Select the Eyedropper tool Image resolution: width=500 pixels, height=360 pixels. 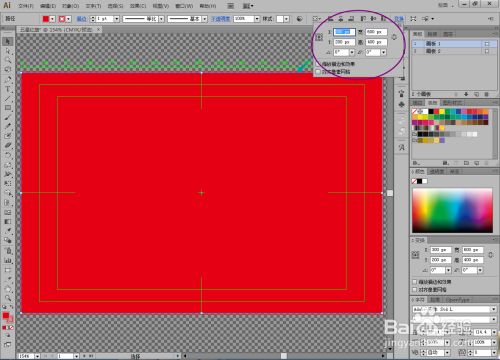(8, 231)
